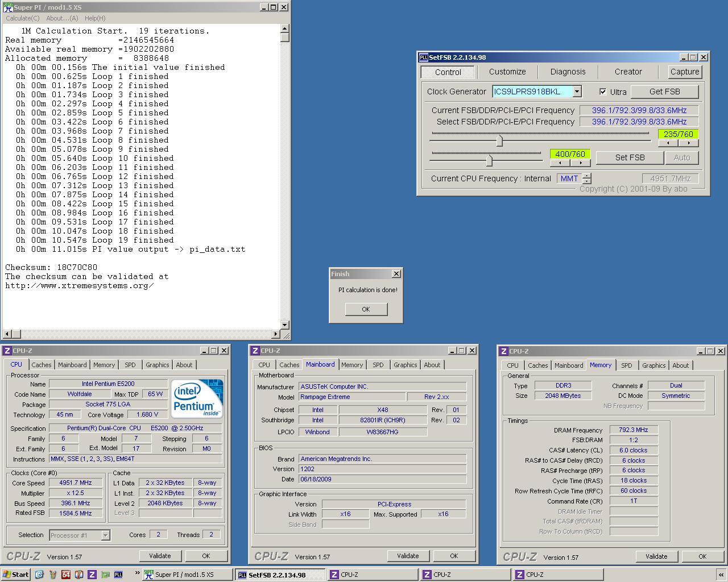This screenshot has height=582, width=728.
Task: Open the Calculate(C) menu in Super PI
Action: [x=23, y=18]
